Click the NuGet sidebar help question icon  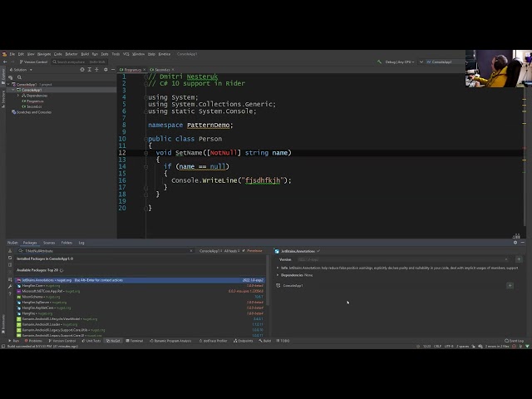[10, 293]
